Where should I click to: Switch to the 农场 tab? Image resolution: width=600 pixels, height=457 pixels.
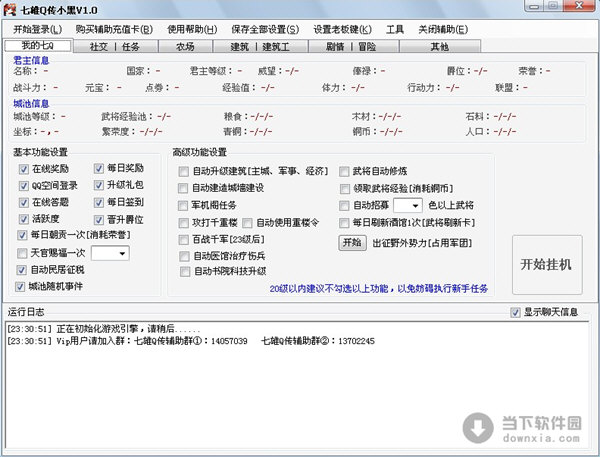tap(186, 46)
